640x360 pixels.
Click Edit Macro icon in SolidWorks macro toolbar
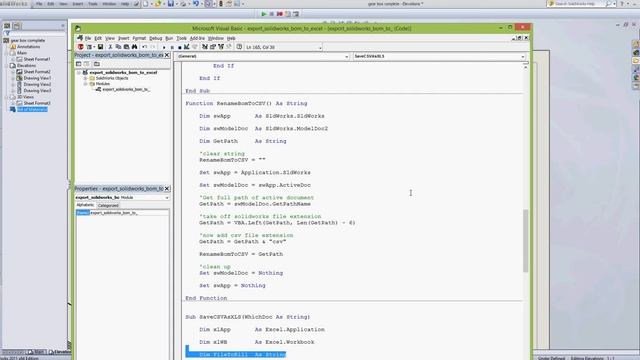click(296, 14)
